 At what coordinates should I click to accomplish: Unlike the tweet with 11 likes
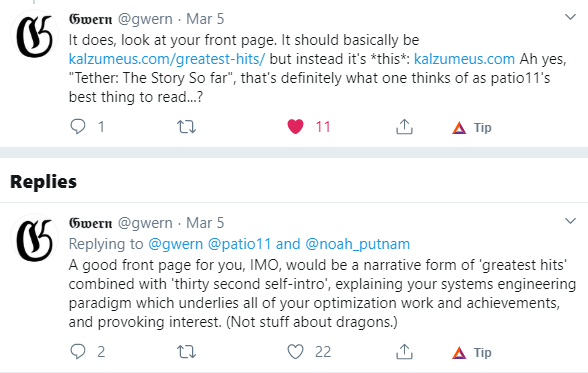[296, 126]
